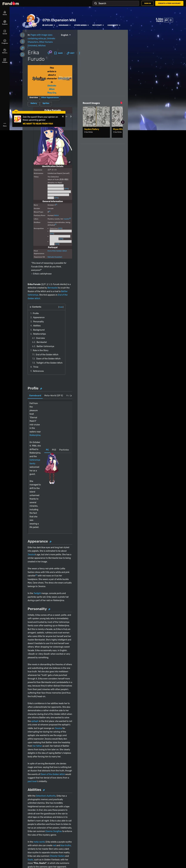
Task: Edit the Appearance section
Action: pos(51,542)
